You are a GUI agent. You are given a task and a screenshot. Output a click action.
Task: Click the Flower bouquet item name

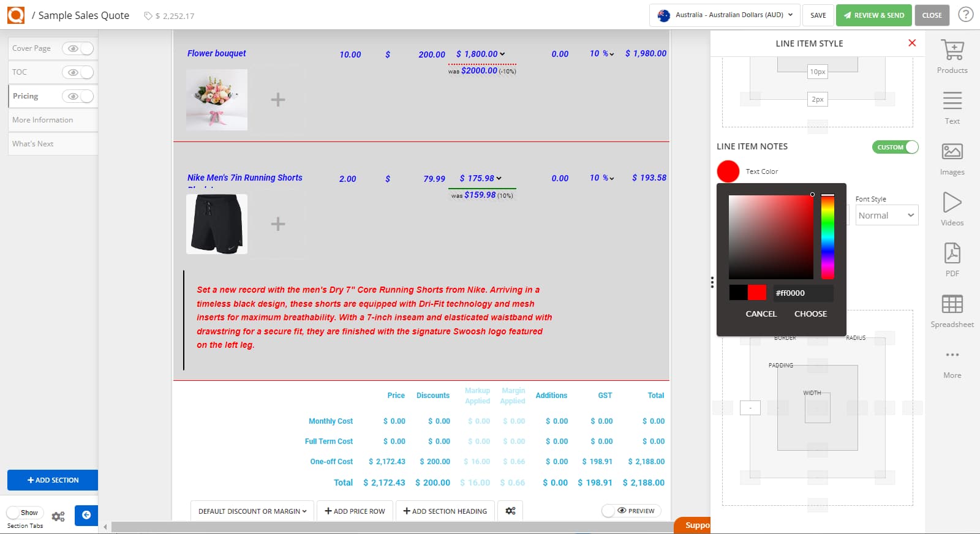coord(217,53)
